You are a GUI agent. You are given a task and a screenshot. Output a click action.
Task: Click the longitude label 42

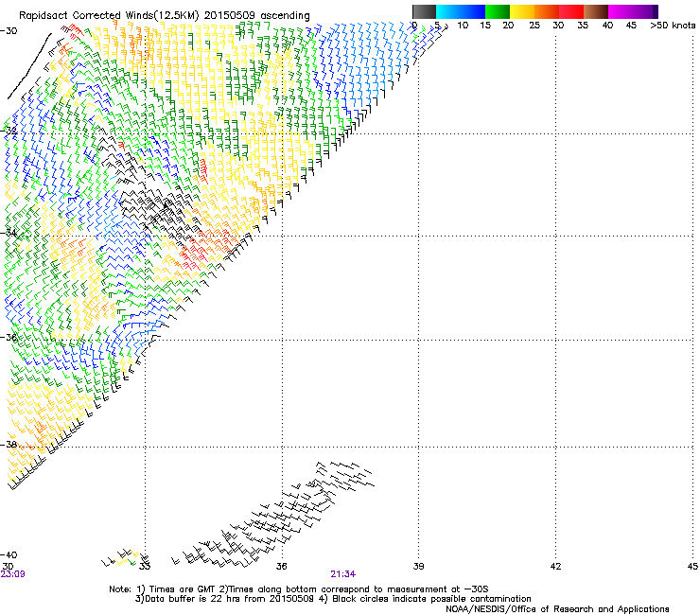[555, 567]
